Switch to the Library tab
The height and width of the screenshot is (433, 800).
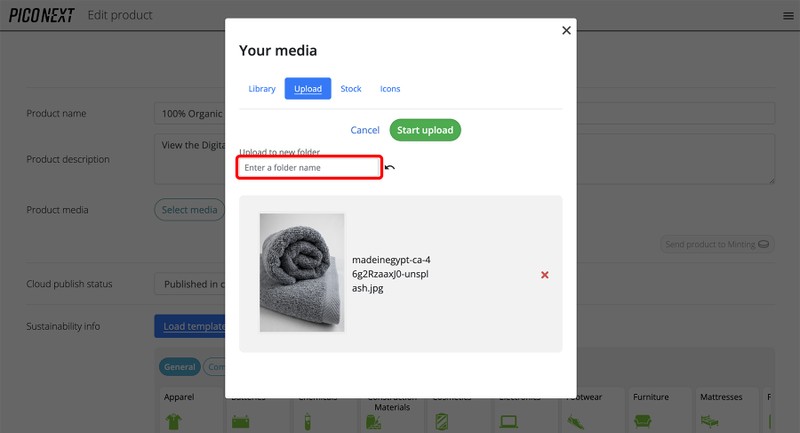262,89
